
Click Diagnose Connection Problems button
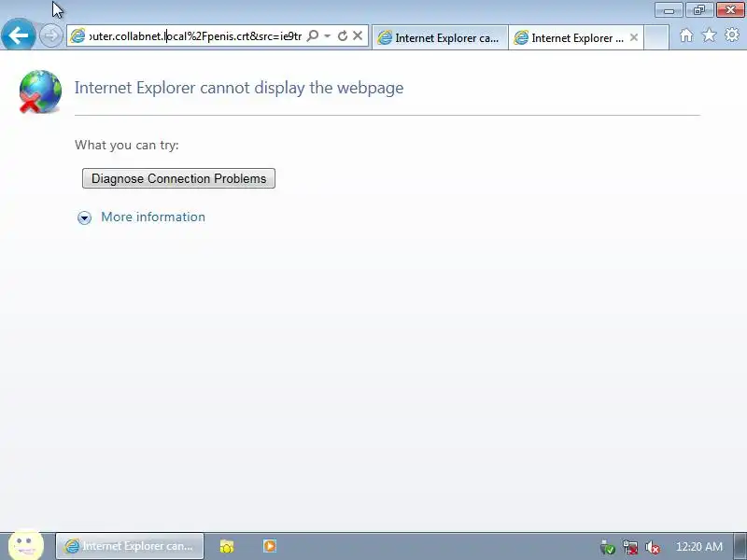pyautogui.click(x=178, y=178)
